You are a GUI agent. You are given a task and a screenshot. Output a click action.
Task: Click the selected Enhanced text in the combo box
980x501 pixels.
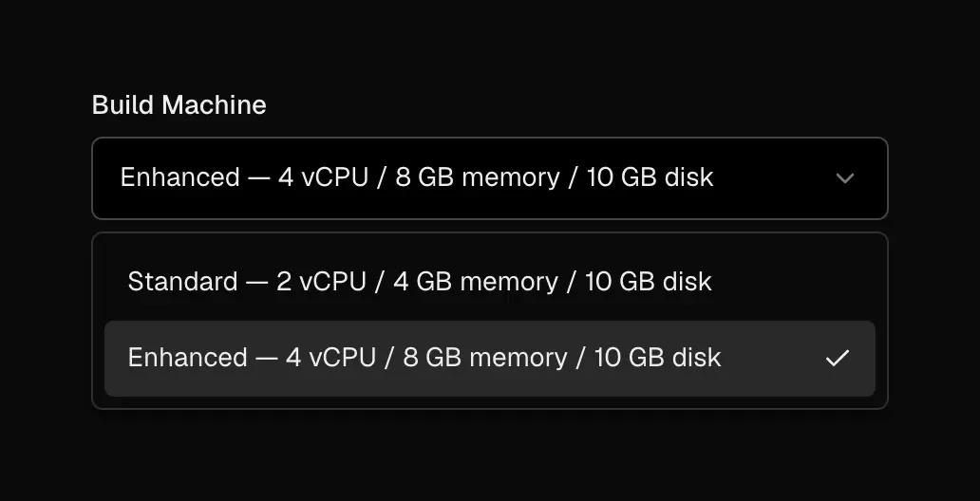(x=416, y=177)
